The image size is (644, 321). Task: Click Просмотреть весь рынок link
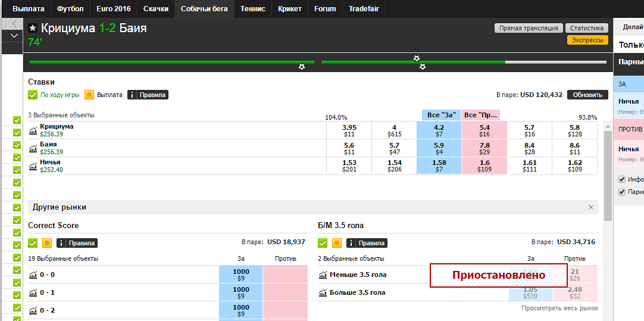560,308
